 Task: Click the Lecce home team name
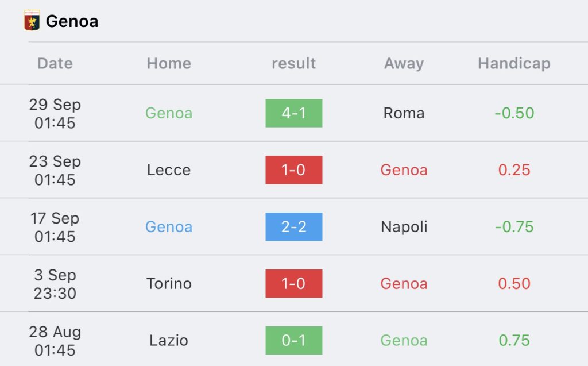tap(169, 170)
